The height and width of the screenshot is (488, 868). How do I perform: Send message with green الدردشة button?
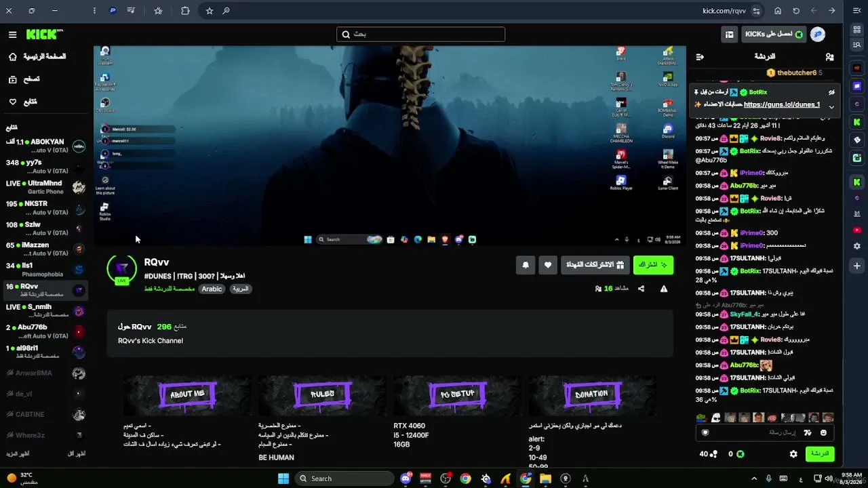pyautogui.click(x=820, y=454)
